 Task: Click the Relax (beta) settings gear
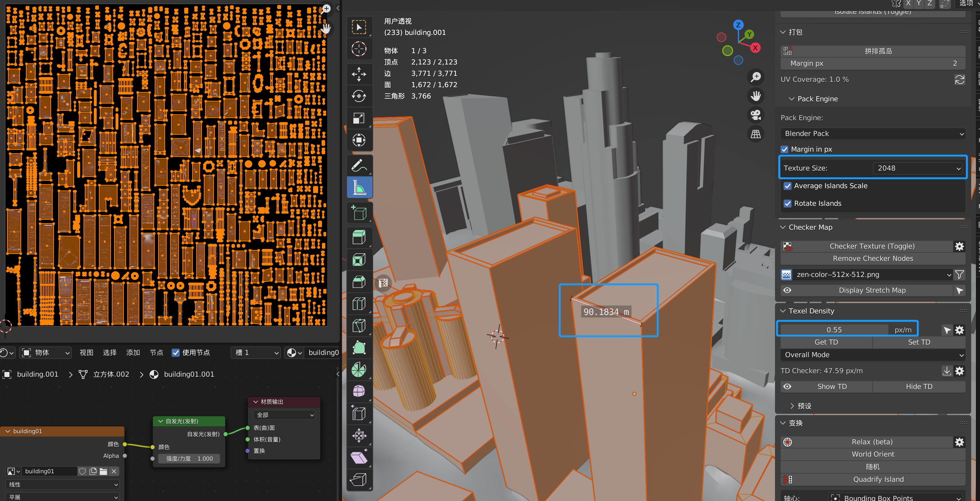pyautogui.click(x=960, y=442)
